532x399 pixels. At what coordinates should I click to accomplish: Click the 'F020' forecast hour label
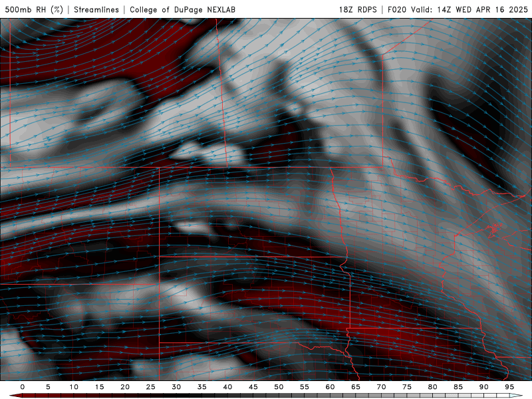pos(397,9)
